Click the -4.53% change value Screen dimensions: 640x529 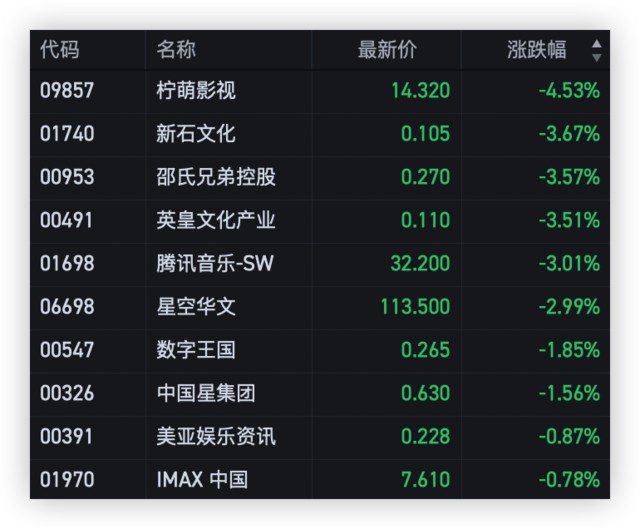coord(569,91)
